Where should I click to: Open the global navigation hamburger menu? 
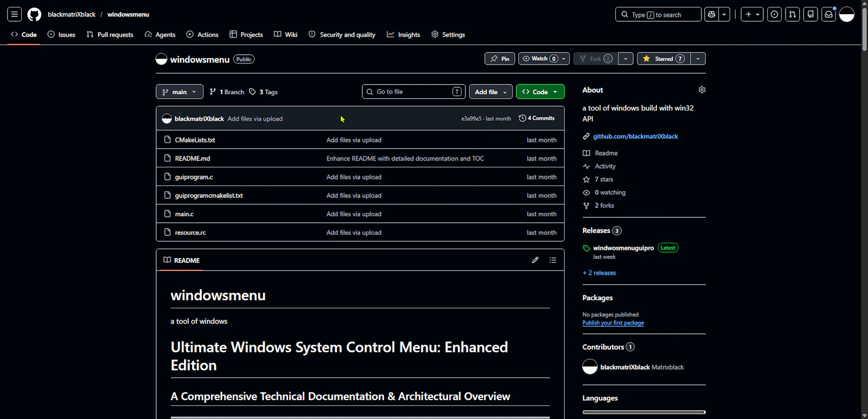pos(15,15)
